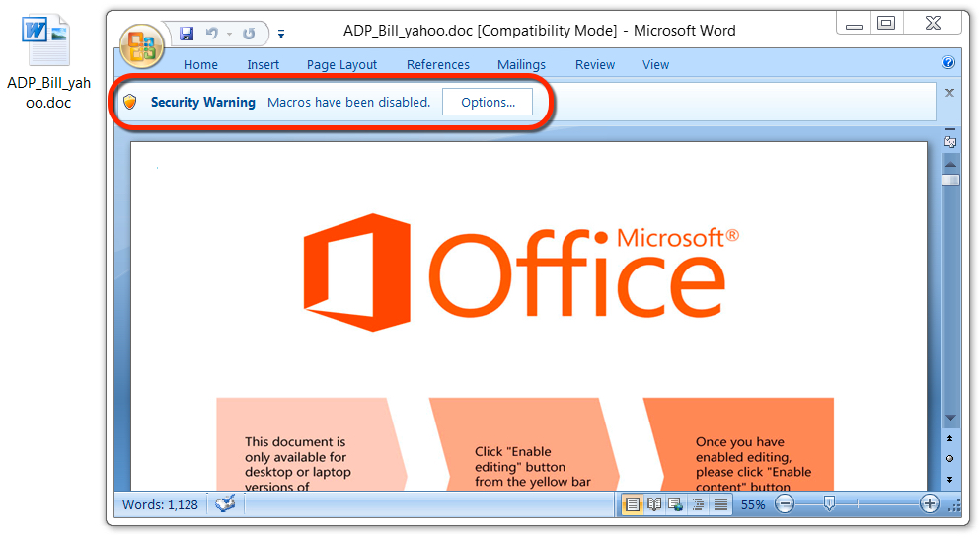
Task: Open the Undo history dropdown arrow
Action: pyautogui.click(x=229, y=34)
